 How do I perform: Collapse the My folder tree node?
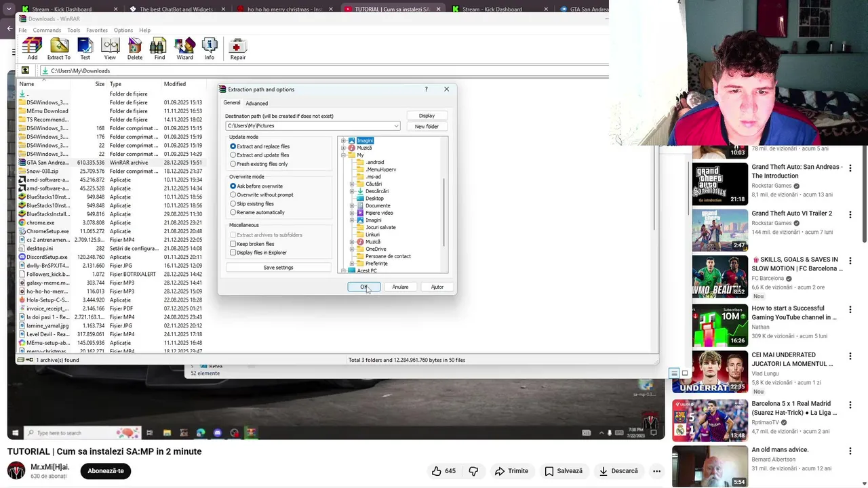click(344, 155)
